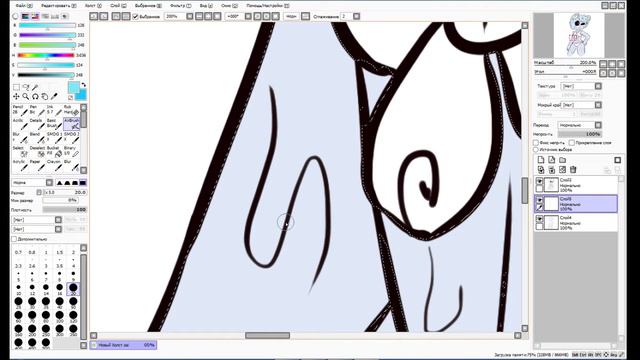Viewport: 640px width, 360px height.
Task: Open the Canvas menu
Action: [x=94, y=6]
